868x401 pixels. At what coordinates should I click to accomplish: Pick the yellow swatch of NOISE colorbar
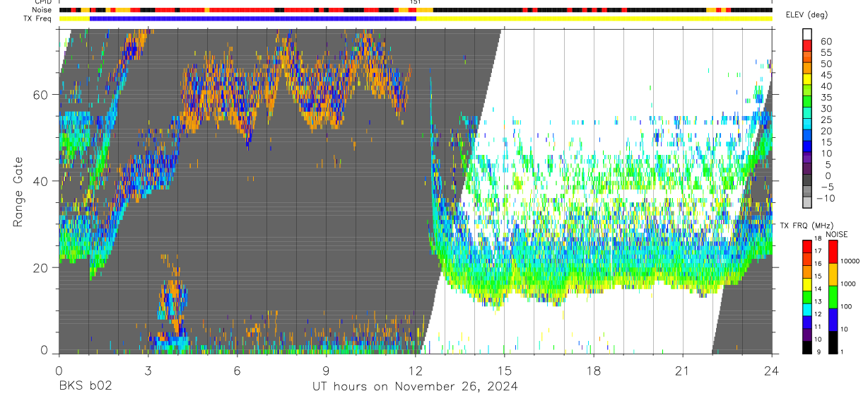coord(833,274)
